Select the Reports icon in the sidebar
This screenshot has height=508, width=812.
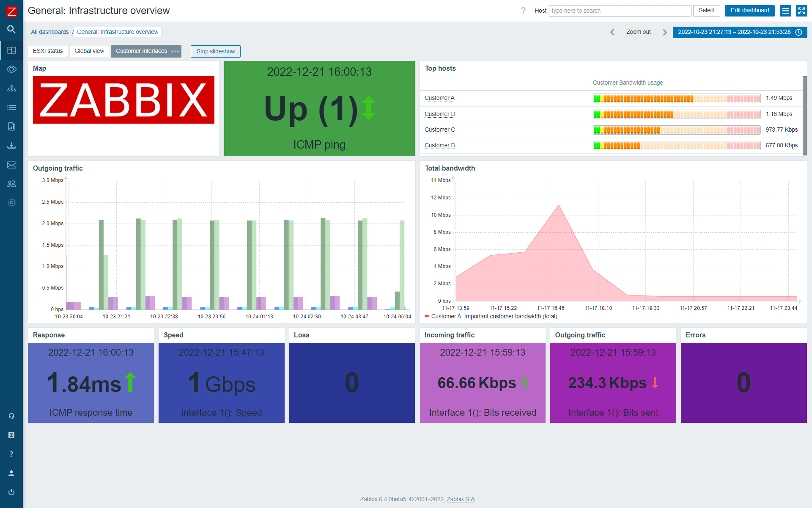(x=11, y=126)
